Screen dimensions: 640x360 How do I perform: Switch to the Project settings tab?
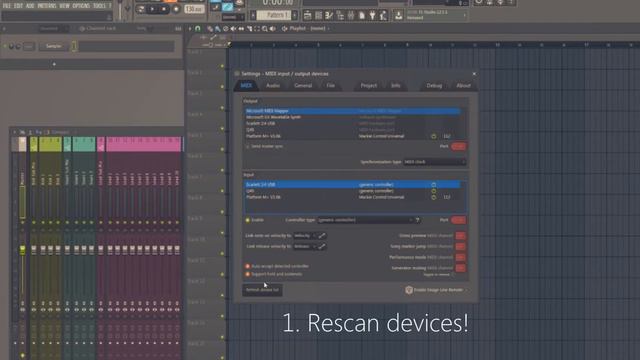(x=369, y=85)
